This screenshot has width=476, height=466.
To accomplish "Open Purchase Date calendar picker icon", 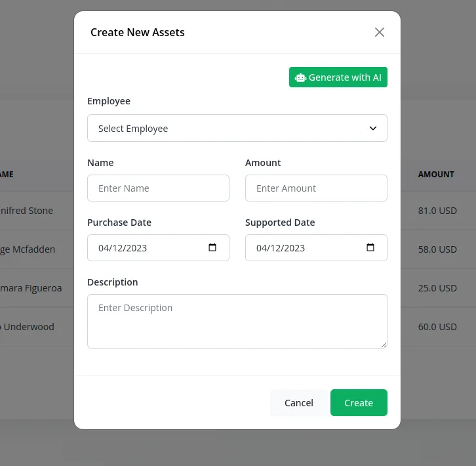I will click(x=212, y=247).
